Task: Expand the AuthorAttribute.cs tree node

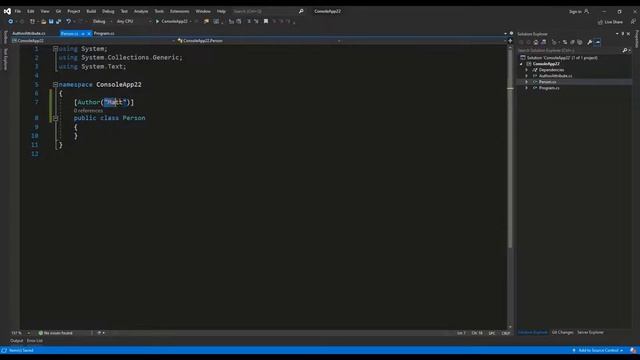Action: pos(527,76)
